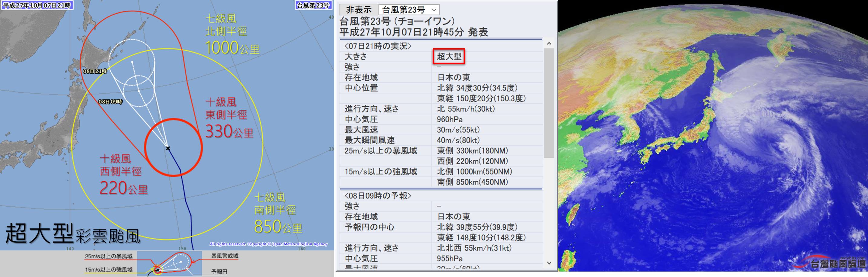Click the 超大型 size value
The height and width of the screenshot is (277, 868).
[449, 56]
